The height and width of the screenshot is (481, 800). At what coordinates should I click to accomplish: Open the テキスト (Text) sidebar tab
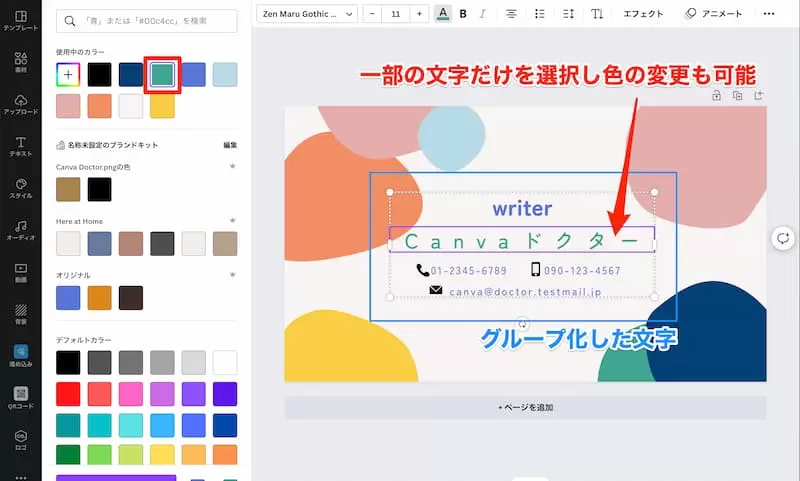pos(20,146)
